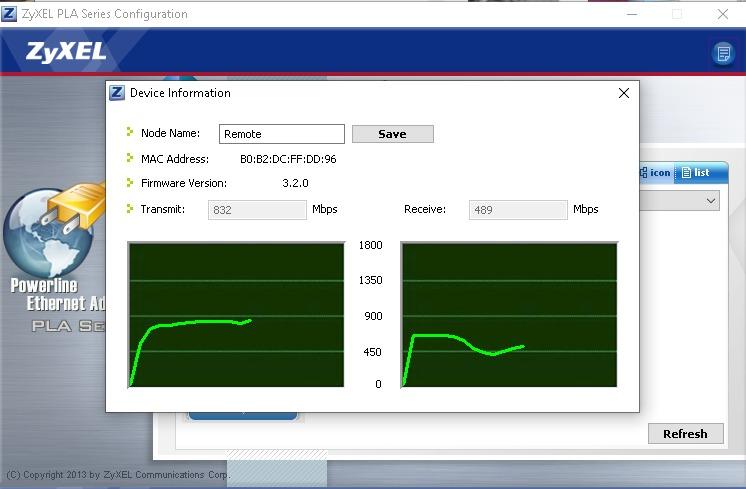
Task: Click the Save button next to Node Name
Action: pos(393,134)
